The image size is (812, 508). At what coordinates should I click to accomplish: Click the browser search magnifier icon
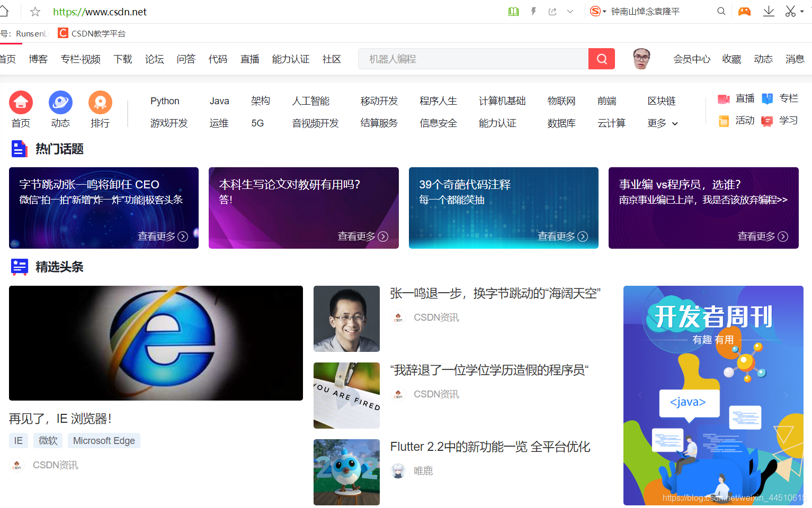coord(721,11)
